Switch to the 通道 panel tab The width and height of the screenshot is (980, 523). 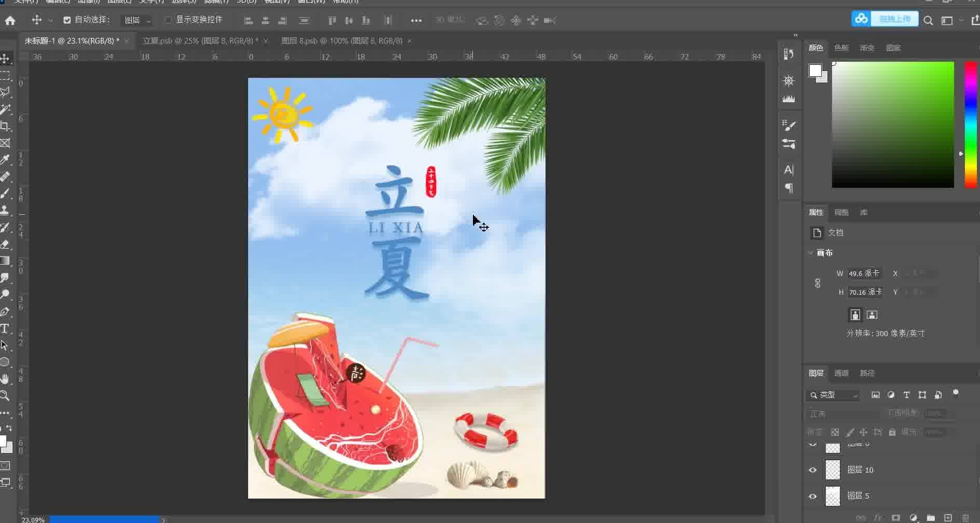coord(841,373)
